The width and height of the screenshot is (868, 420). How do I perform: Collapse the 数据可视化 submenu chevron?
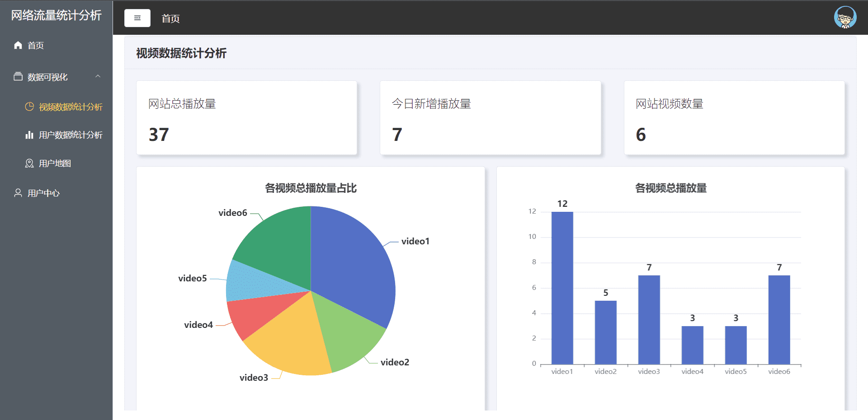pos(98,76)
